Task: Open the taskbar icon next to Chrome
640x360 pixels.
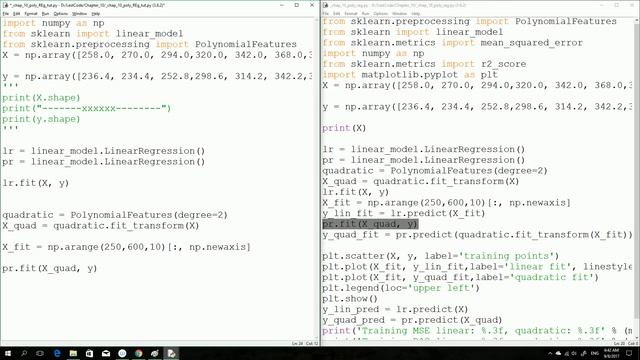Action: click(x=155, y=353)
